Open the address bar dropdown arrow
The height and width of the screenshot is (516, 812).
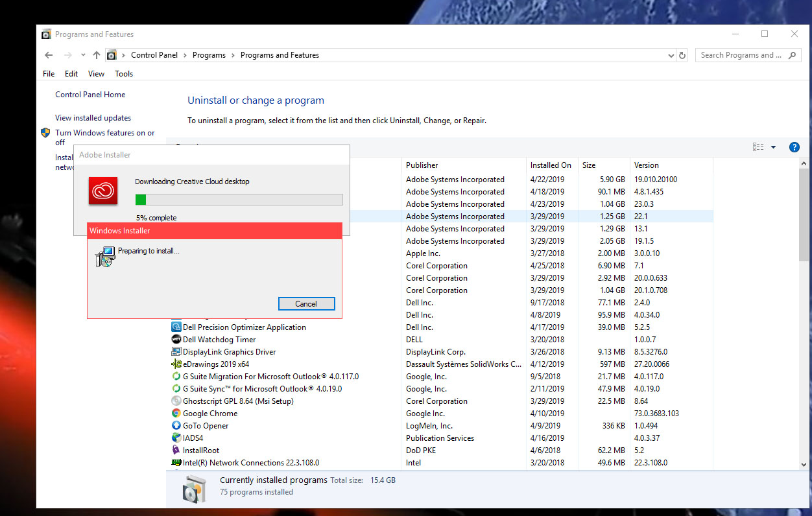tap(671, 55)
